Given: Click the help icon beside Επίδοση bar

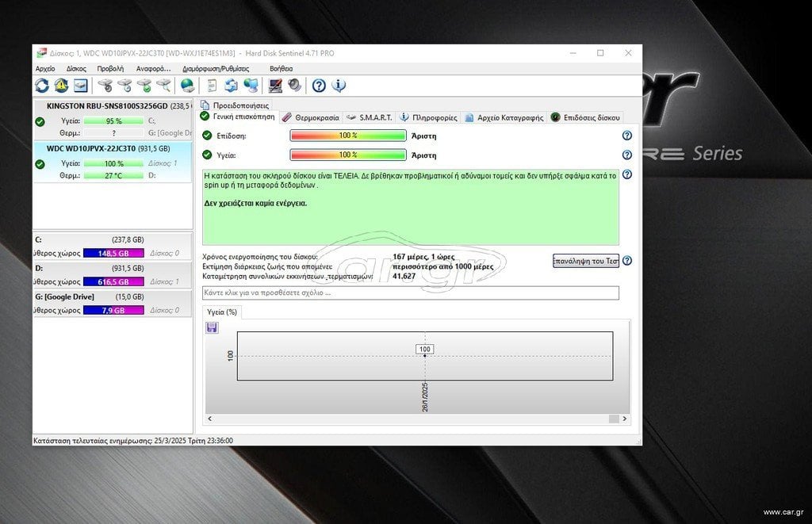Looking at the screenshot, I should click(627, 136).
